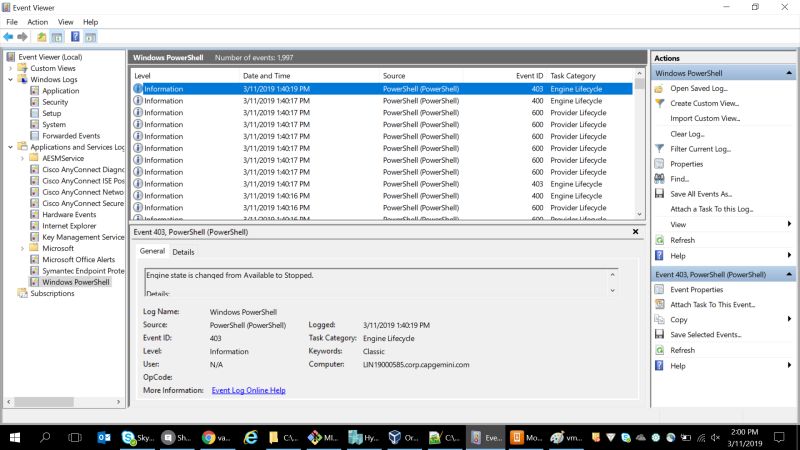Open Internet Explorer from the taskbar
Image resolution: width=800 pixels, height=450 pixels.
click(x=251, y=437)
